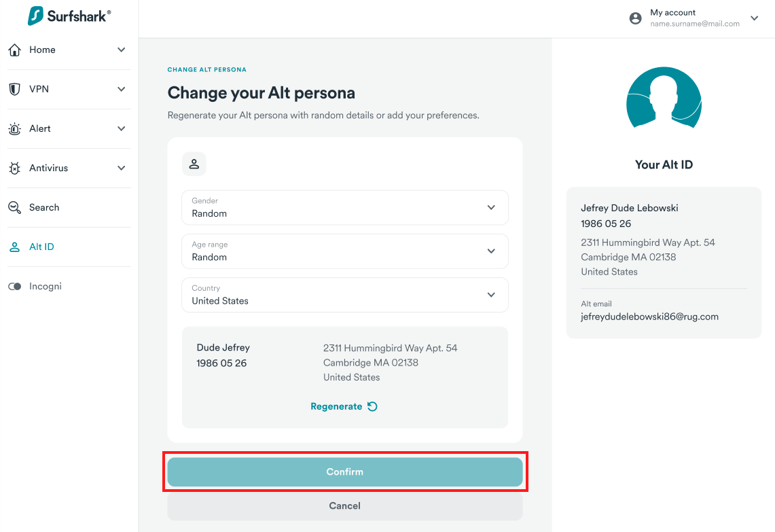Image resolution: width=775 pixels, height=532 pixels.
Task: Expand the VPN menu chevron
Action: pos(121,89)
